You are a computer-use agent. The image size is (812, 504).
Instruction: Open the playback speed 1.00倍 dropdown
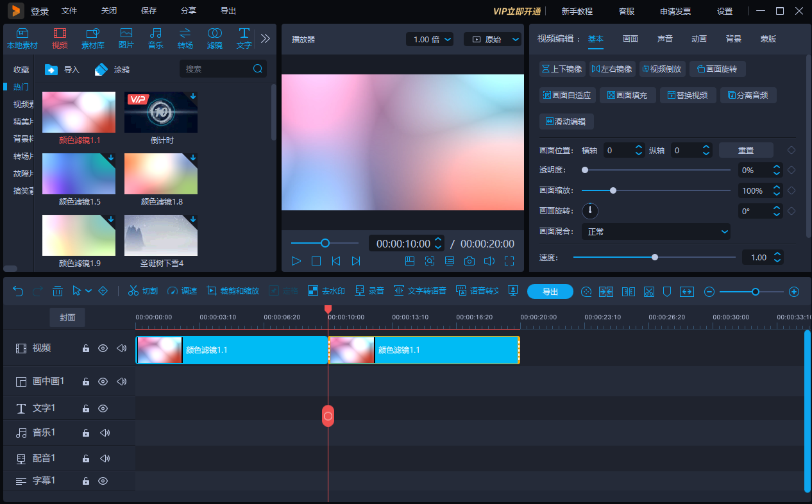tap(430, 39)
